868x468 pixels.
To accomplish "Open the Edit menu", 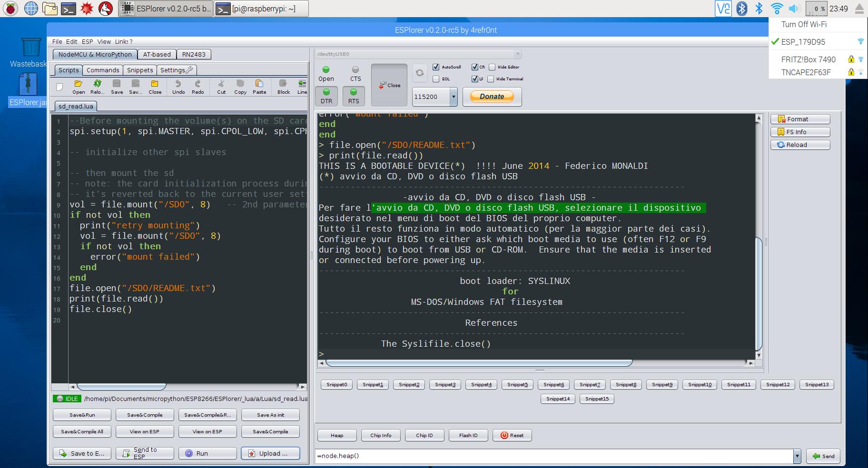I will pyautogui.click(x=71, y=41).
